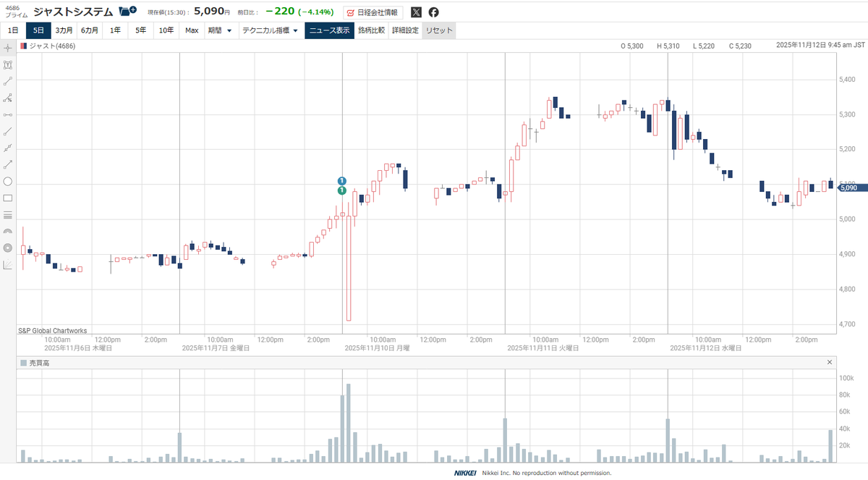Click the H 5,310 high value
Viewport: 868px width, 480px height.
tap(668, 46)
